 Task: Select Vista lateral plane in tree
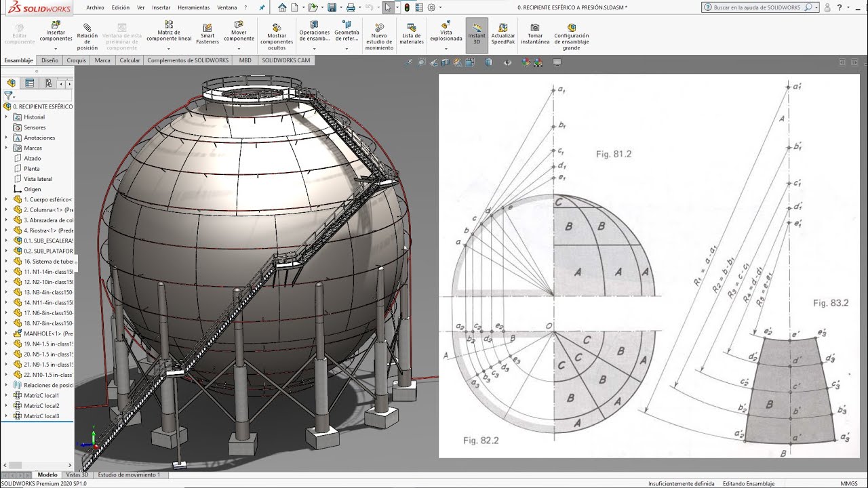[x=38, y=179]
